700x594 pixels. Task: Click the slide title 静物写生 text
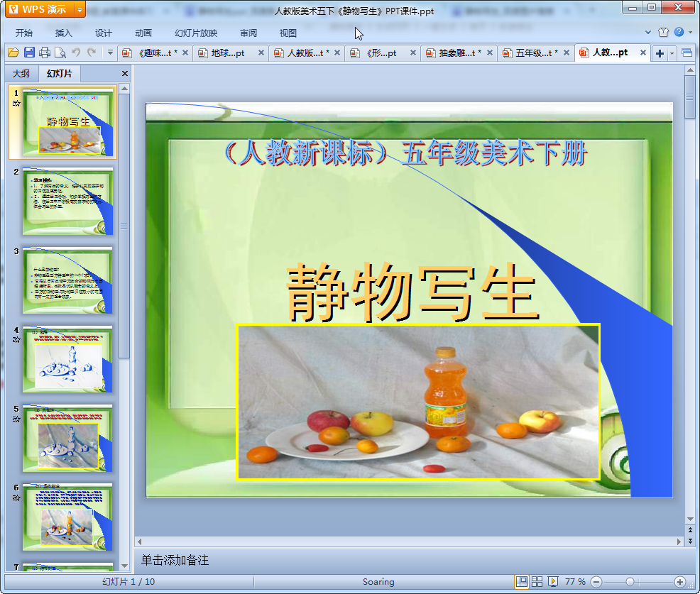(x=412, y=292)
